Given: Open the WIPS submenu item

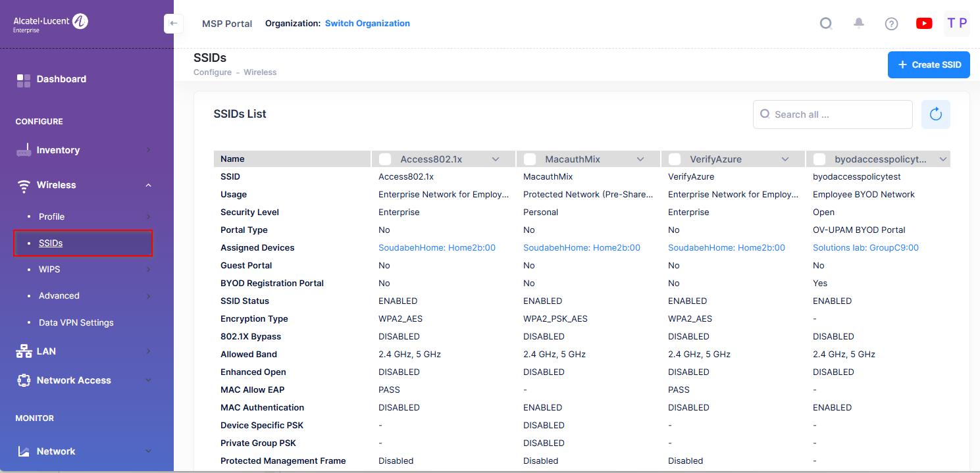Looking at the screenshot, I should 49,270.
